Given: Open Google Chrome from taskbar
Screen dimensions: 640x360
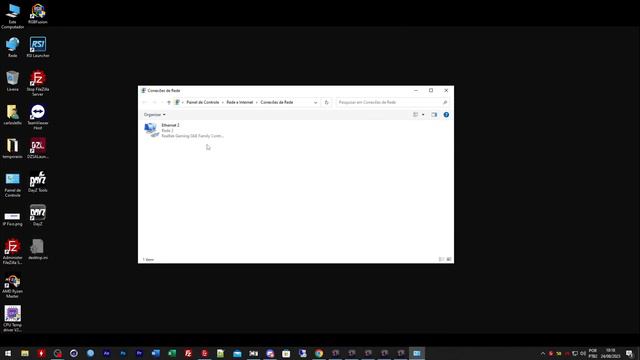Looking at the screenshot, I should (x=319, y=353).
